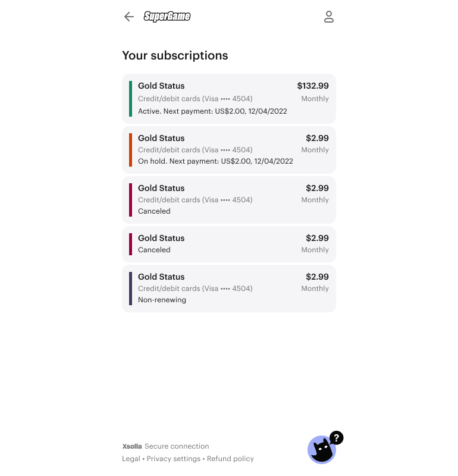458x476 pixels.
Task: Open the Privacy settings link
Action: coord(174,459)
